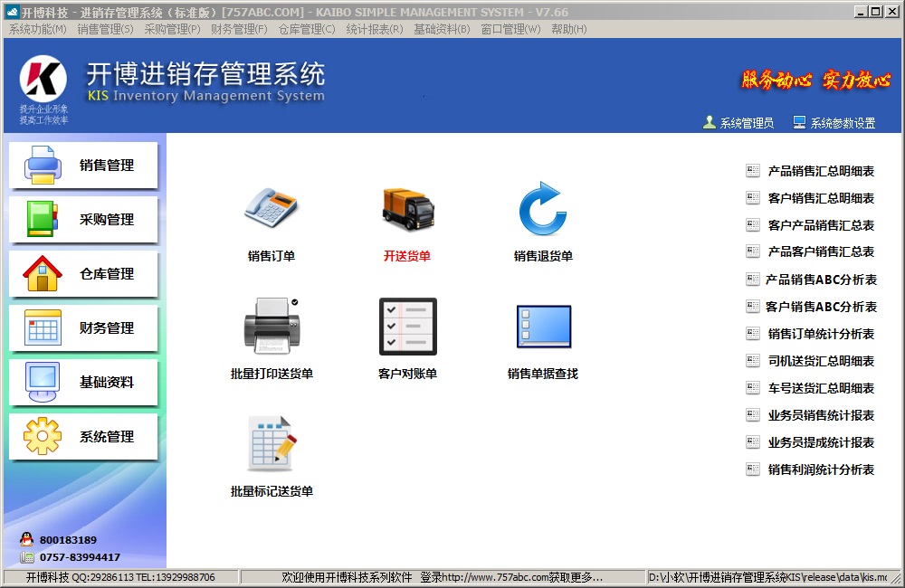The image size is (905, 588).
Task: Open the 销售退货单 return arrow icon
Action: tap(543, 209)
